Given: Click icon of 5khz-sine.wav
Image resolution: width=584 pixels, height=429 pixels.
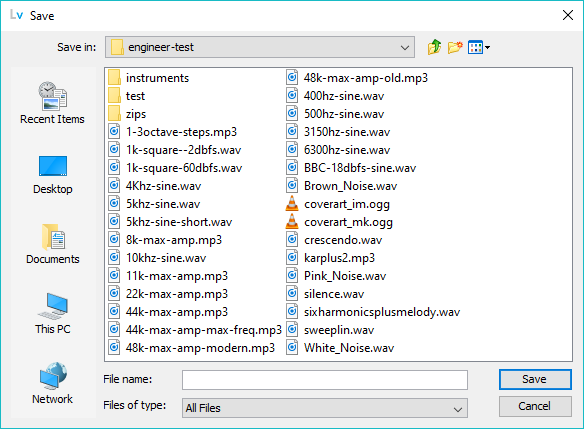Looking at the screenshot, I should pyautogui.click(x=114, y=204).
